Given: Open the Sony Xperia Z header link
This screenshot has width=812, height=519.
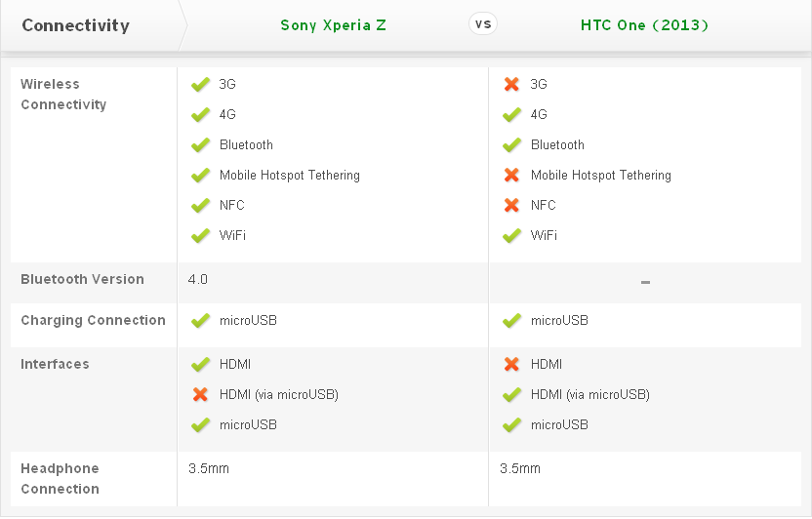Looking at the screenshot, I should (333, 25).
